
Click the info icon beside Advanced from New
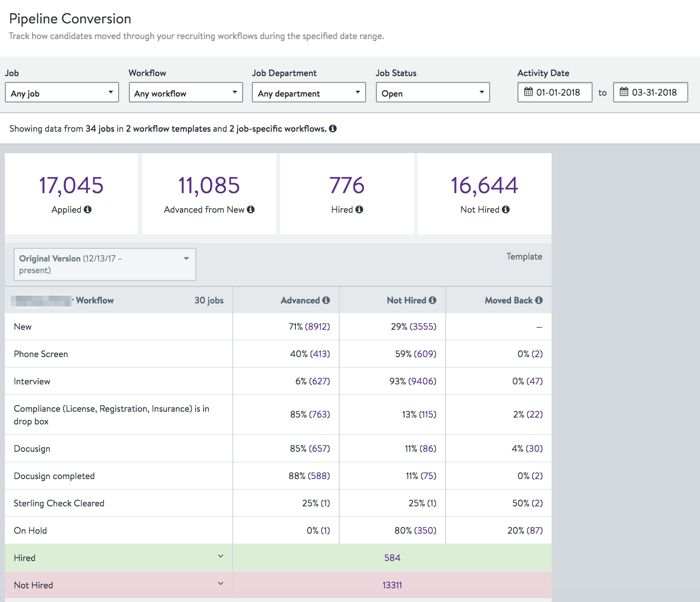251,209
